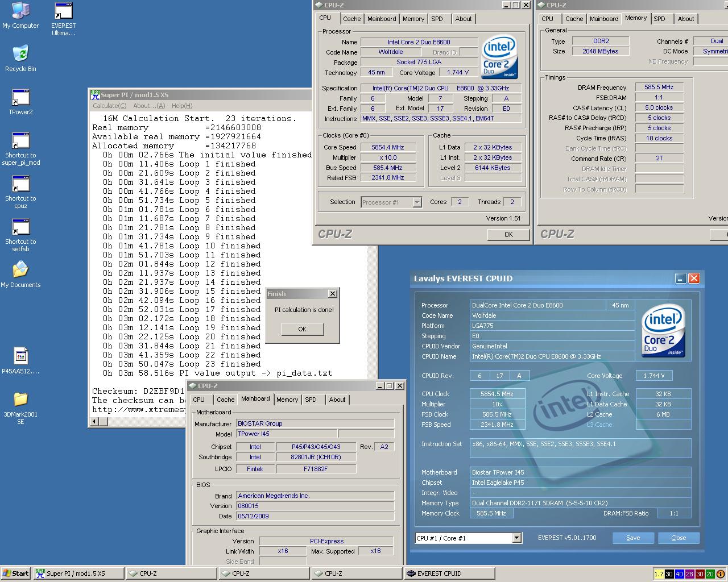Click the CPU-Z mainboard window title icon
The width and height of the screenshot is (728, 582).
tap(192, 385)
